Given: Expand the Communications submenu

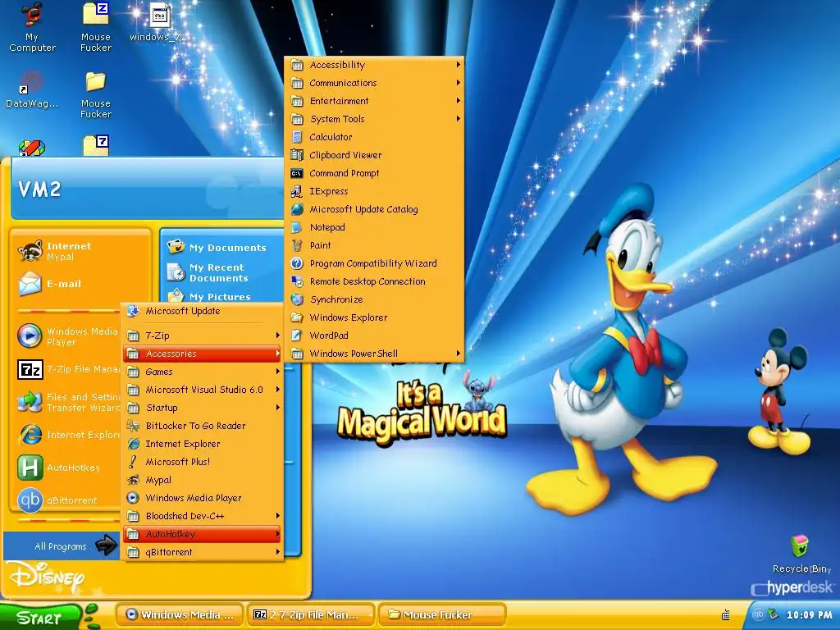Looking at the screenshot, I should coord(374,83).
